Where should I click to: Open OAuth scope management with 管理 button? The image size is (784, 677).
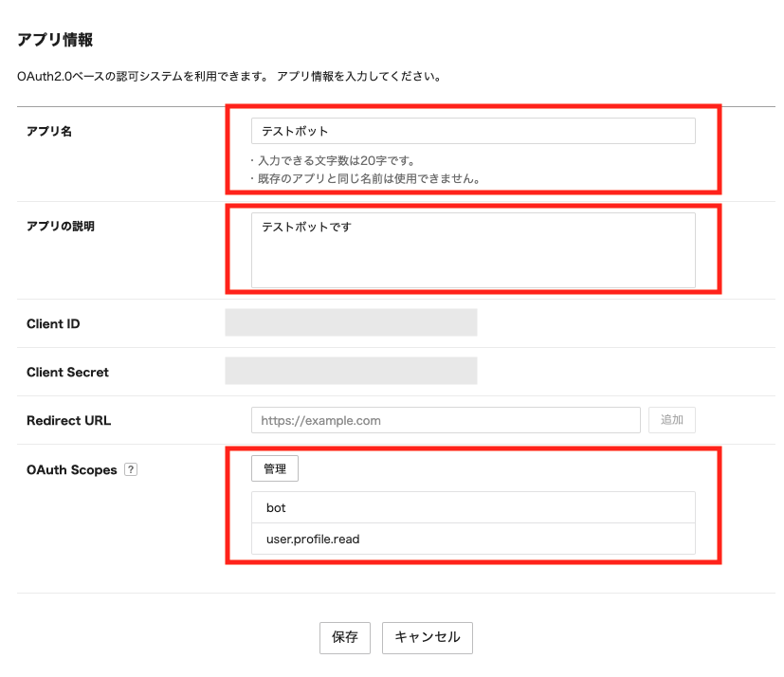275,468
